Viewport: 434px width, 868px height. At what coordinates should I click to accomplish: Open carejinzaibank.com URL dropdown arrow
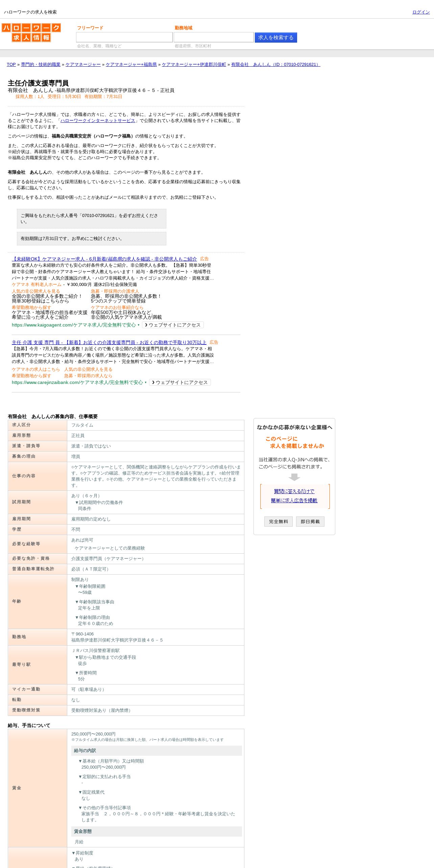(x=146, y=383)
